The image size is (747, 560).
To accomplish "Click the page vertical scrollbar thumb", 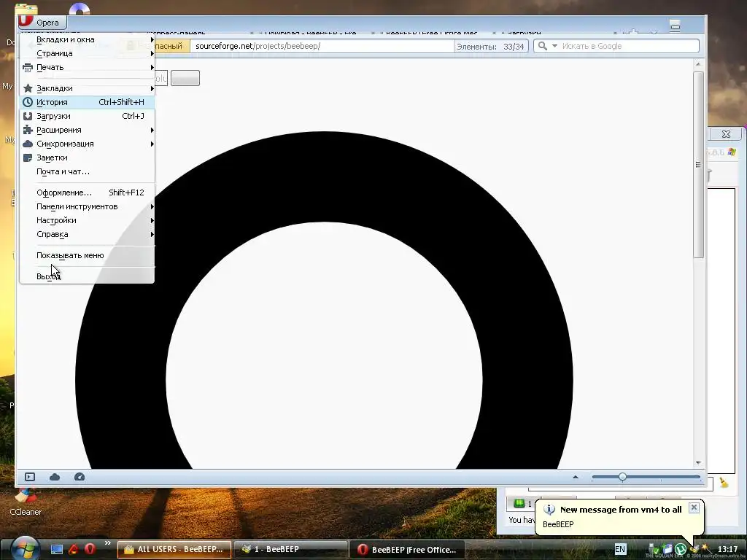I will tap(698, 165).
